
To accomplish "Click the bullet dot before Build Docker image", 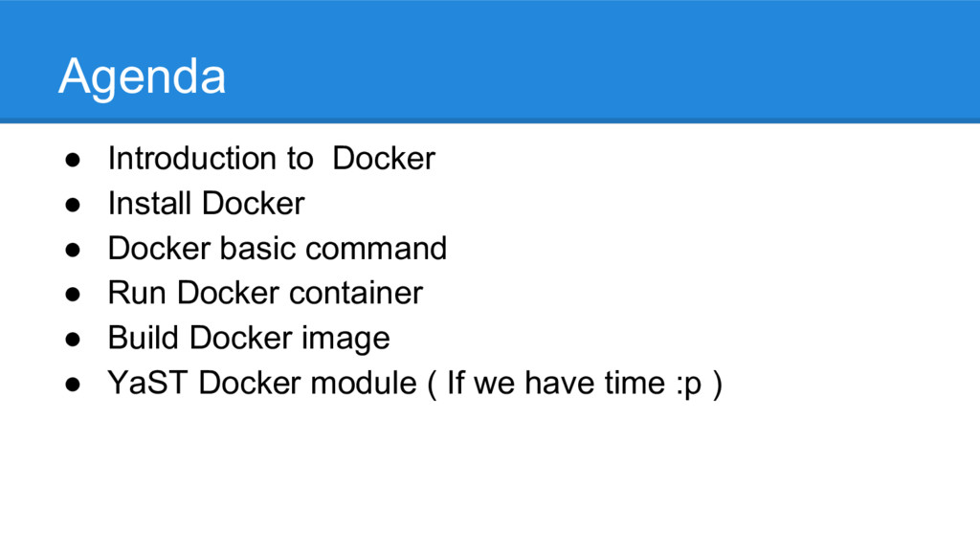I will (x=73, y=340).
